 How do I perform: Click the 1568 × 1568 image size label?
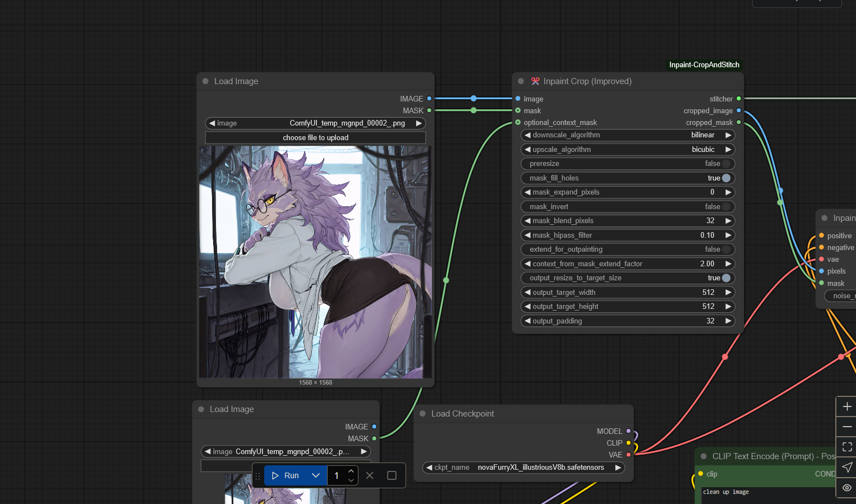[315, 382]
